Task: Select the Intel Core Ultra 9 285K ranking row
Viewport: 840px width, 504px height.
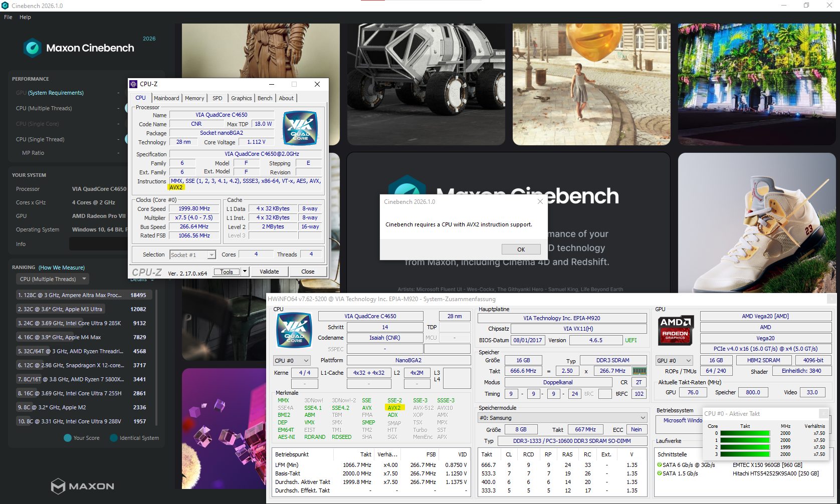Action: click(x=83, y=323)
